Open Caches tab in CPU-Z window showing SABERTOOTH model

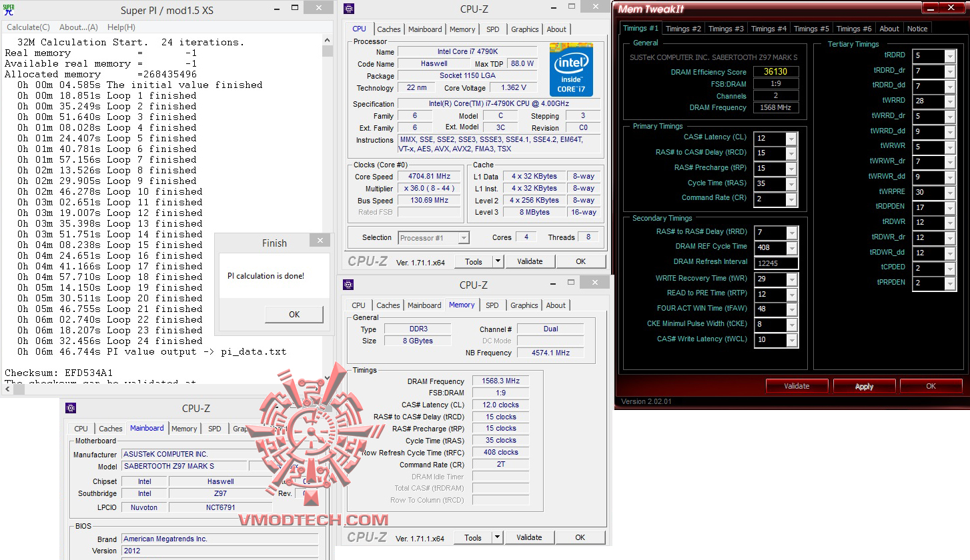coord(111,429)
